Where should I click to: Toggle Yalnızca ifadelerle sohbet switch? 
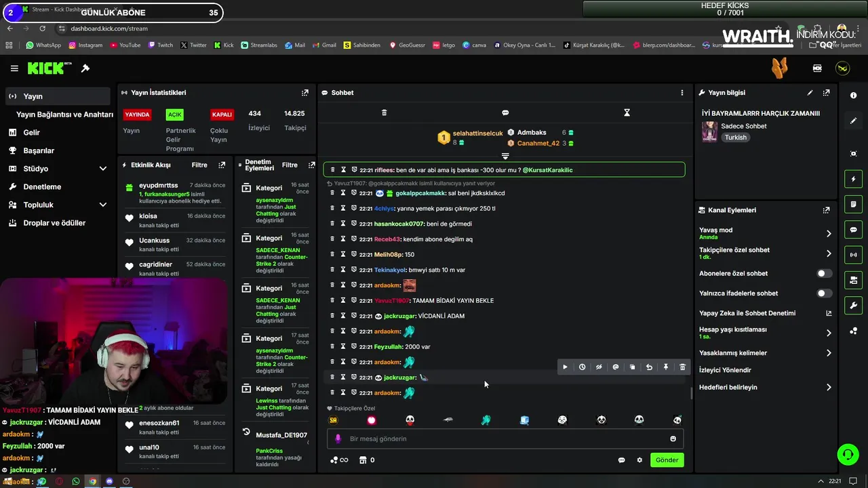coord(824,293)
